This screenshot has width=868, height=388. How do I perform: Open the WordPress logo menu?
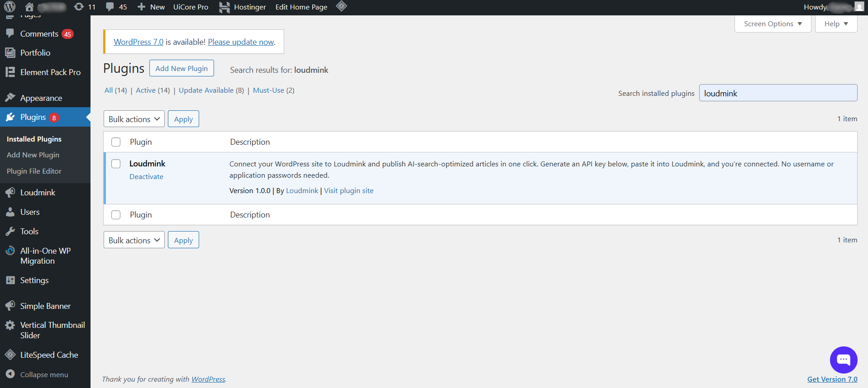[10, 7]
